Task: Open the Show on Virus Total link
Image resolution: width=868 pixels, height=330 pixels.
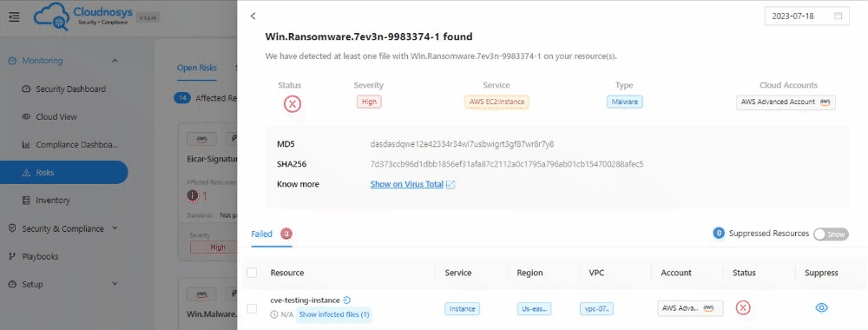Action: point(407,184)
